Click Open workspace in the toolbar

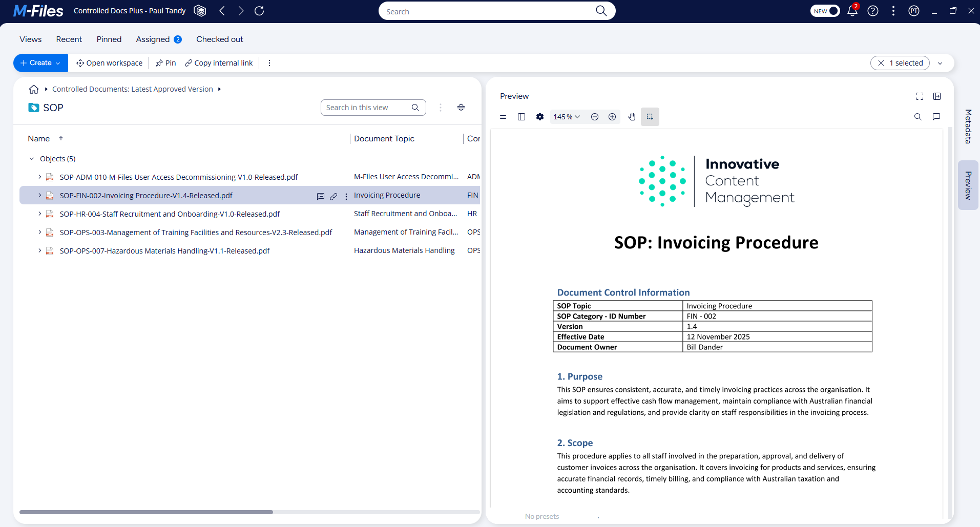tap(109, 62)
